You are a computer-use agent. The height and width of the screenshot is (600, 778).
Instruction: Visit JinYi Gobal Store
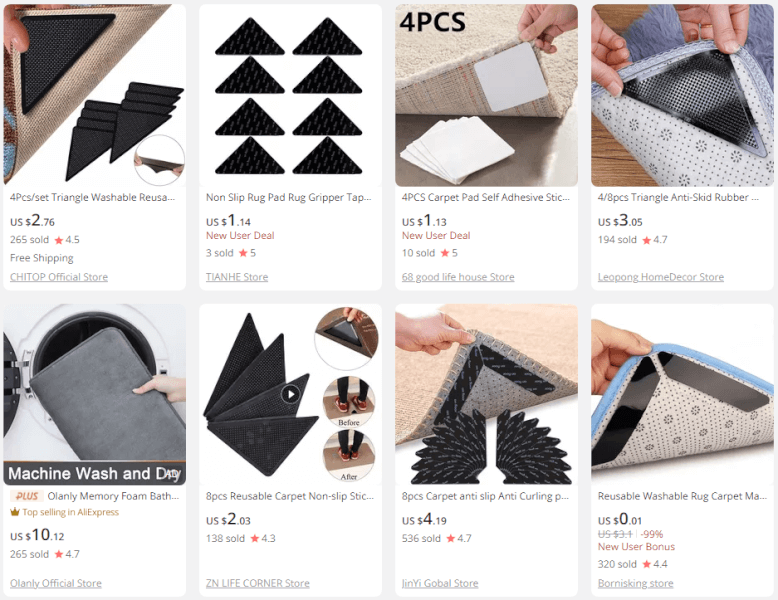[440, 583]
